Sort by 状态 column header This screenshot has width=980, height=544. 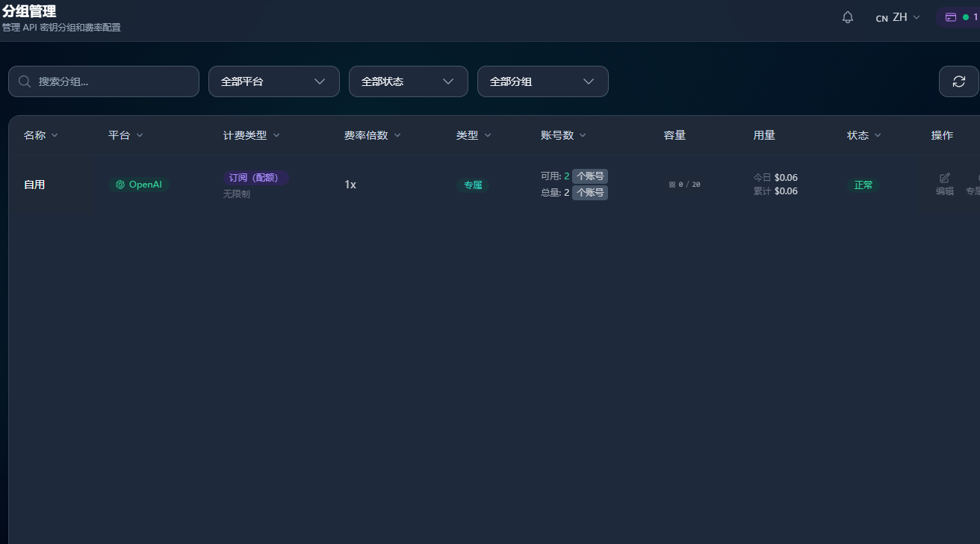(x=864, y=135)
